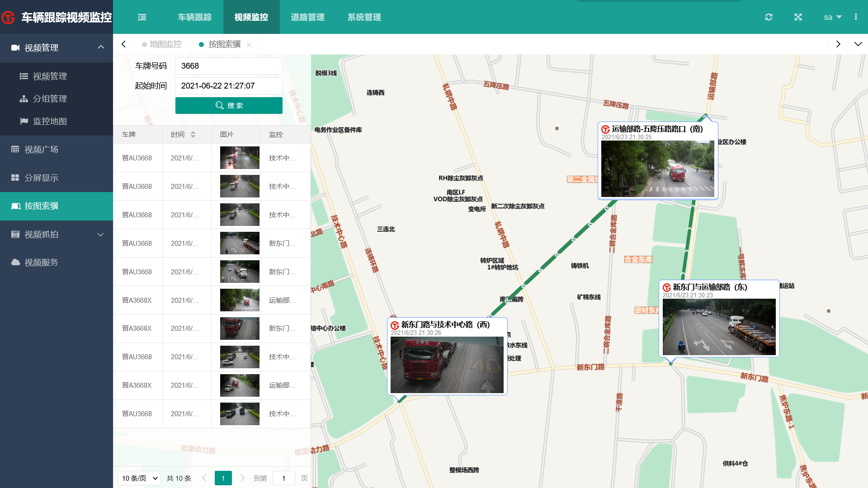Click page 1 pagination button
Screen dimensions: 868x488
pos(223,478)
